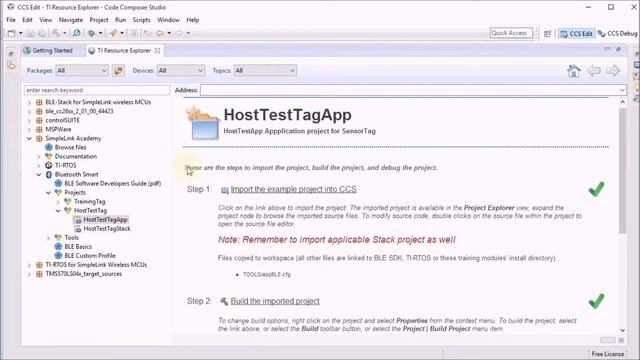
Task: Collapse the HostTestTag tree node
Action: 58,211
